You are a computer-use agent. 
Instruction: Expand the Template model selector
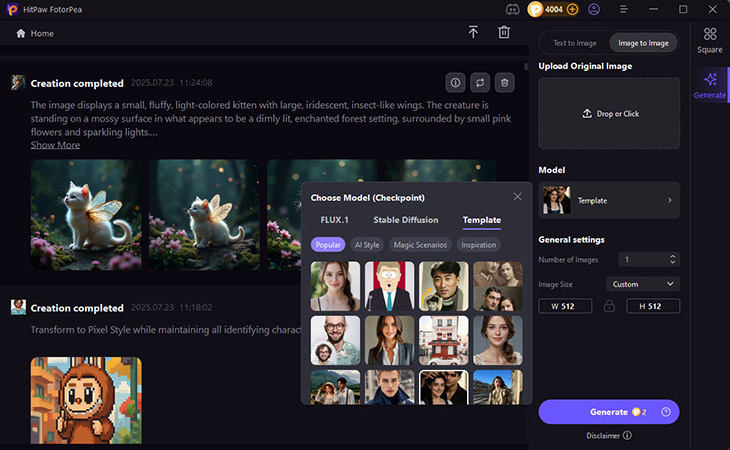pyautogui.click(x=609, y=200)
